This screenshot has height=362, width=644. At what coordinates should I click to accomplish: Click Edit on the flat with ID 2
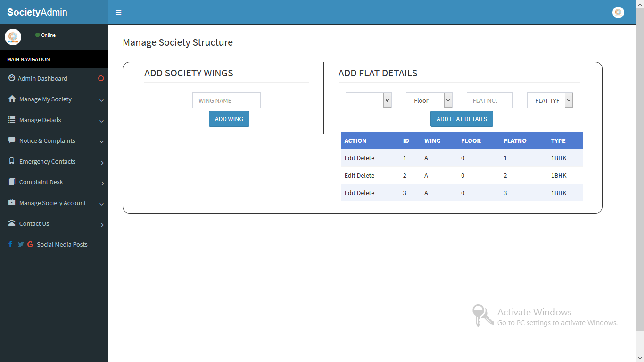point(349,175)
